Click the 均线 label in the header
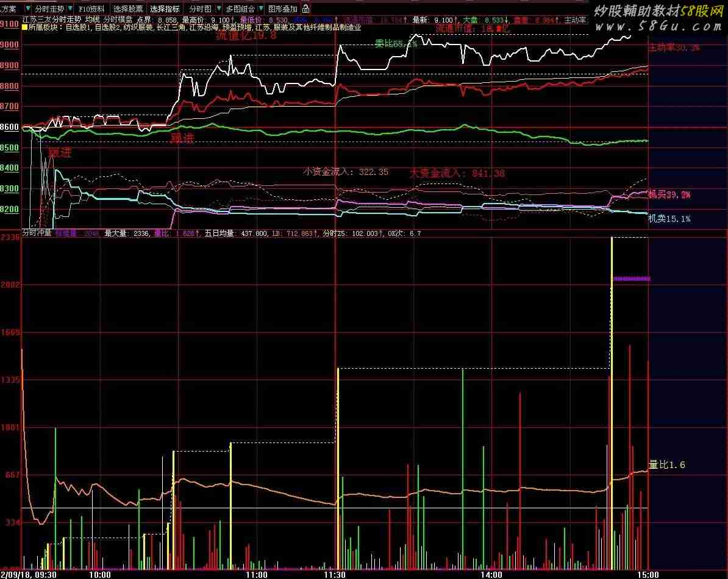Viewport: 728px width, 579px height. point(92,20)
